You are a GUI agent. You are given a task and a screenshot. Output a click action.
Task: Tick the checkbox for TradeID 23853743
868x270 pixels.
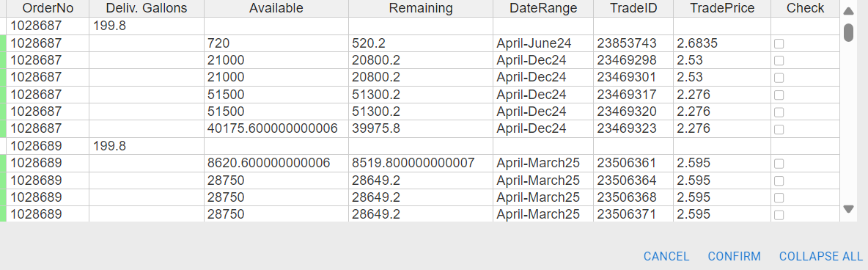click(779, 44)
